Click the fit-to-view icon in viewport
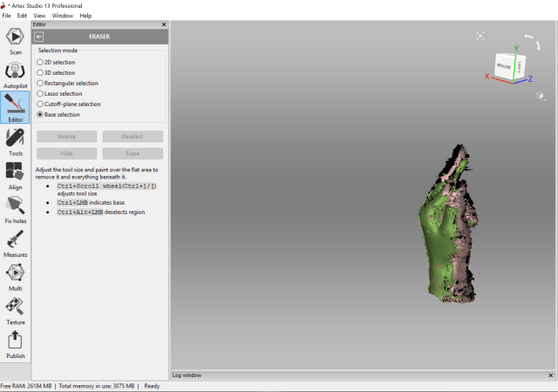Image resolution: width=558 pixels, height=392 pixels. click(x=480, y=36)
